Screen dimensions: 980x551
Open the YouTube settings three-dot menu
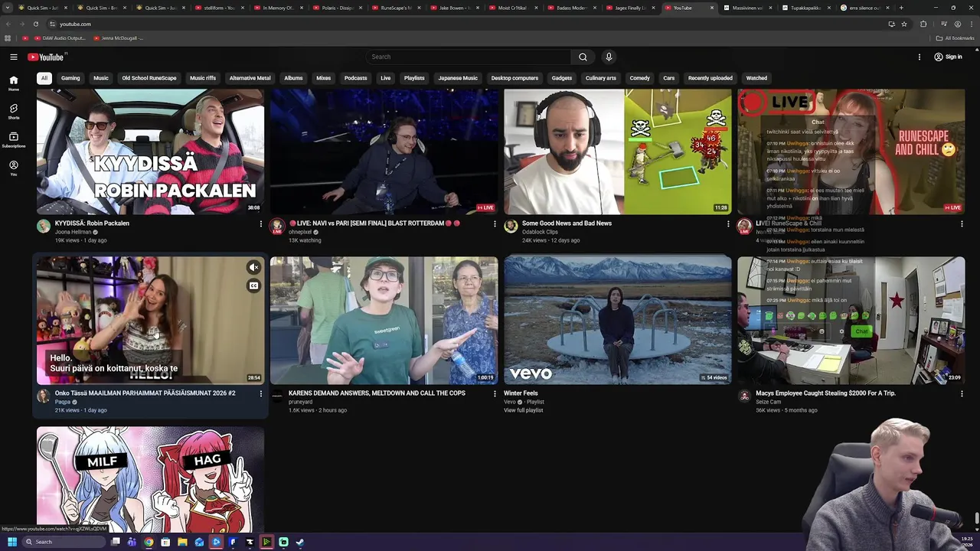[920, 57]
